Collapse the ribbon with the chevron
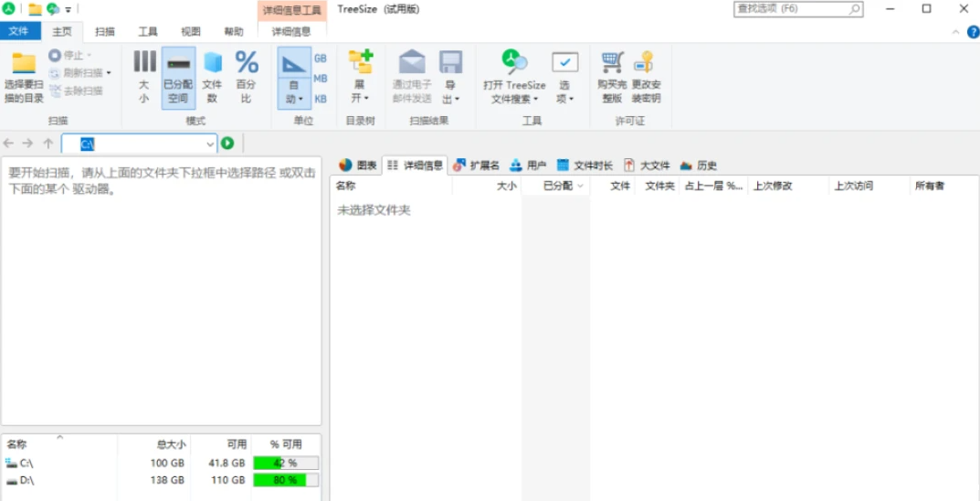 click(955, 32)
